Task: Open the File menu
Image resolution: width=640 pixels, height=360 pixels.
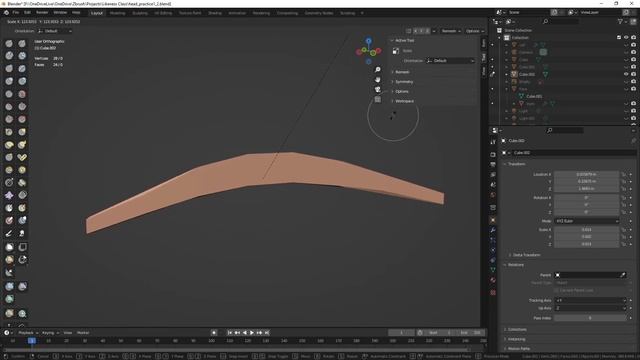Action: pos(16,13)
